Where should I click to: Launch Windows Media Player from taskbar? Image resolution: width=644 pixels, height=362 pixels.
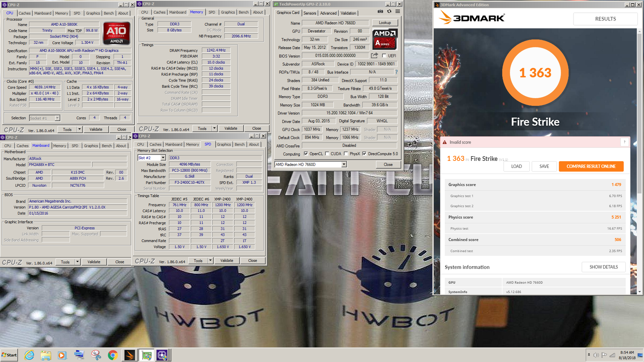point(62,355)
